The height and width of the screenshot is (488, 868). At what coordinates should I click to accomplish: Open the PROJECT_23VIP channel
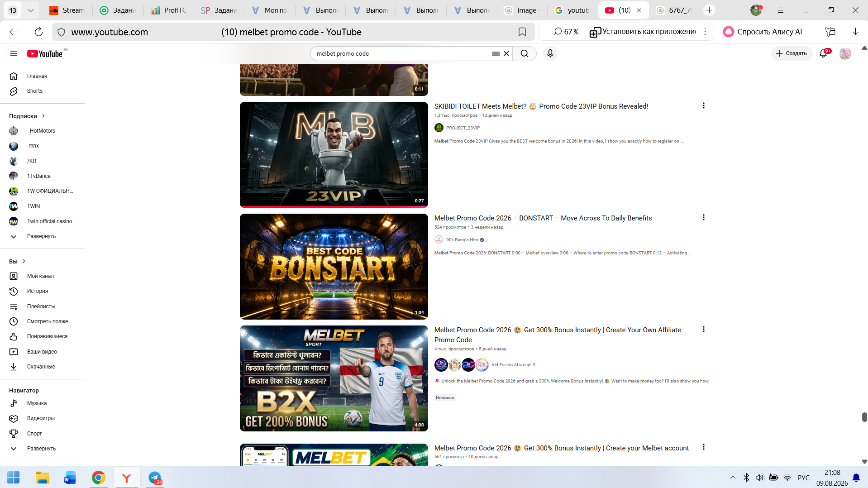click(x=463, y=128)
